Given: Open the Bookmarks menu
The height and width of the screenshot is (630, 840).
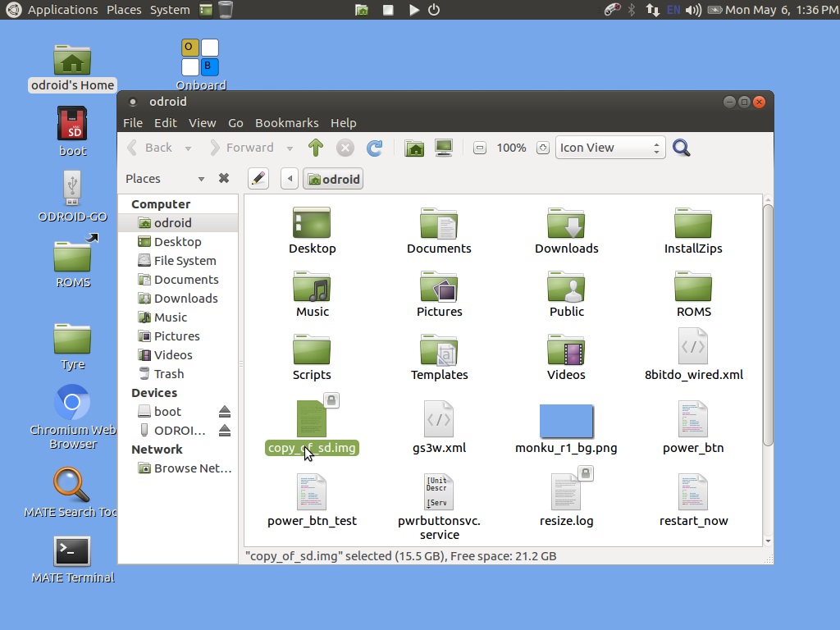Looking at the screenshot, I should [286, 123].
